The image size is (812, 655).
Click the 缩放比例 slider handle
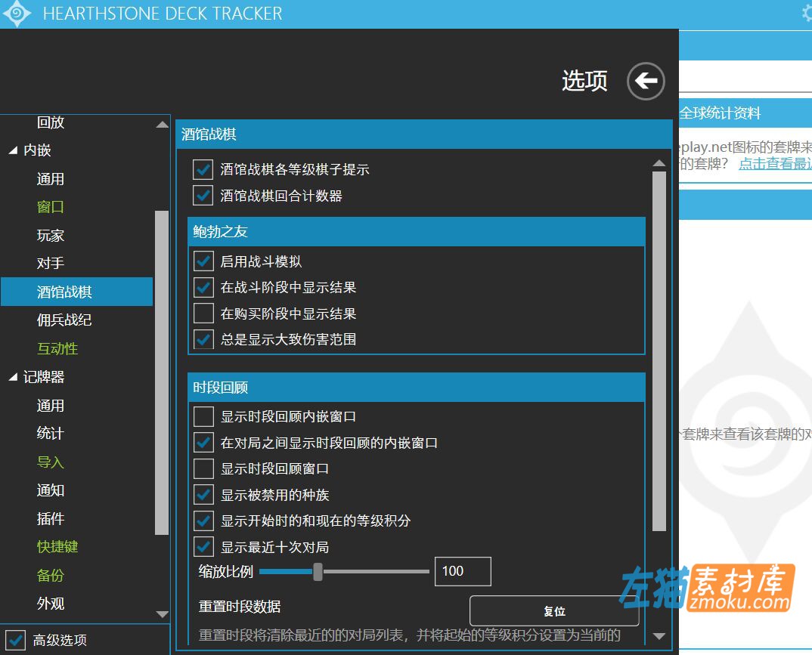point(317,572)
